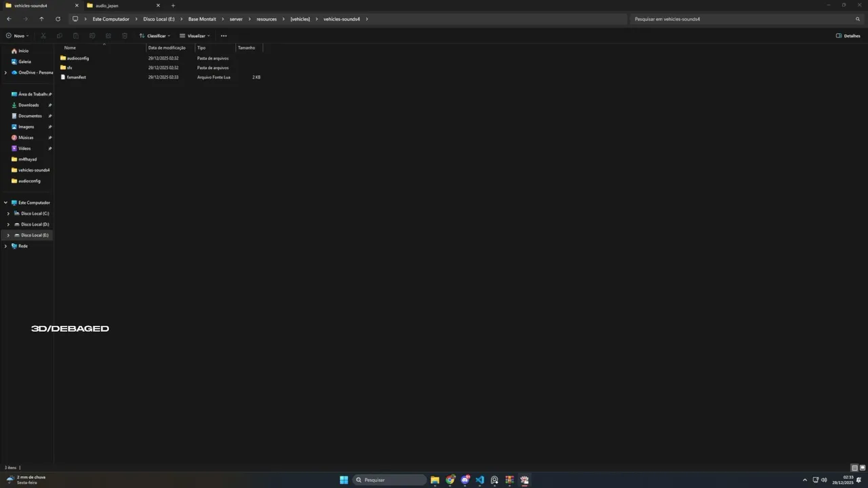Expand the OneDrive sidebar node
Viewport: 868px width, 488px height.
tap(5, 73)
